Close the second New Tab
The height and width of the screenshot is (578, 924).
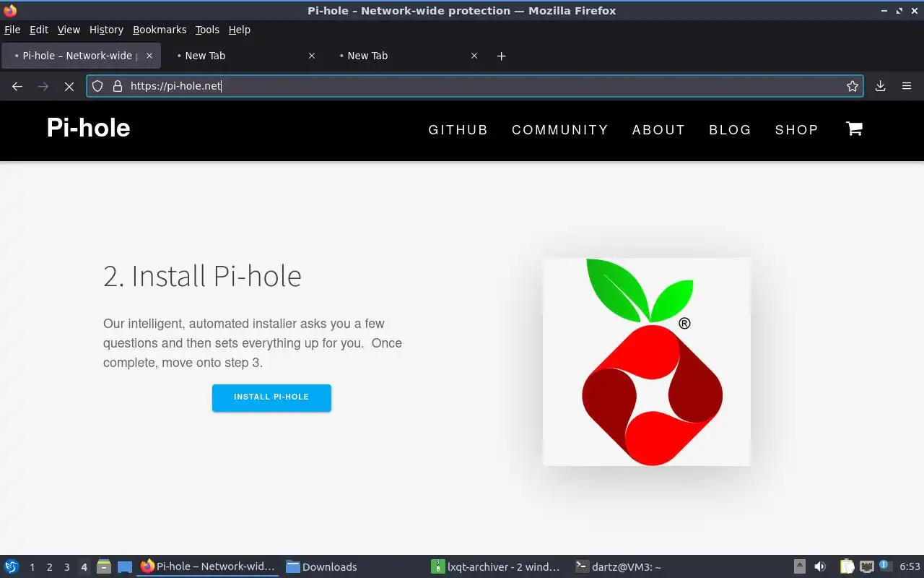point(312,56)
